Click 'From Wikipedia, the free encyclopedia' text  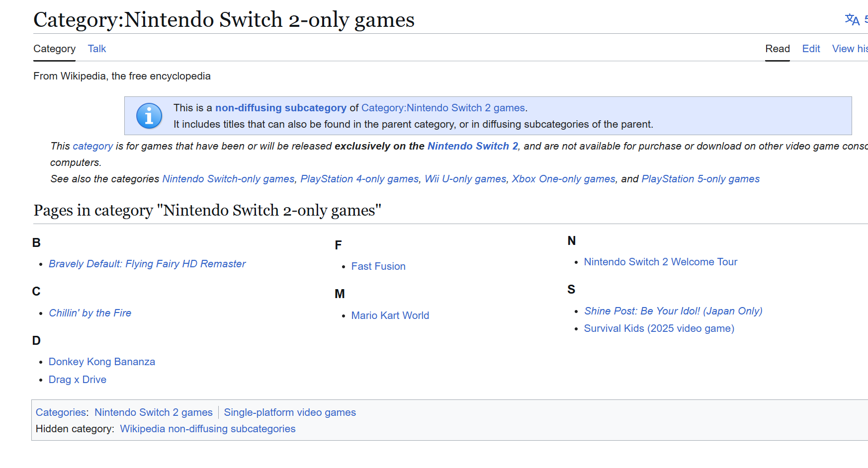[x=122, y=76]
